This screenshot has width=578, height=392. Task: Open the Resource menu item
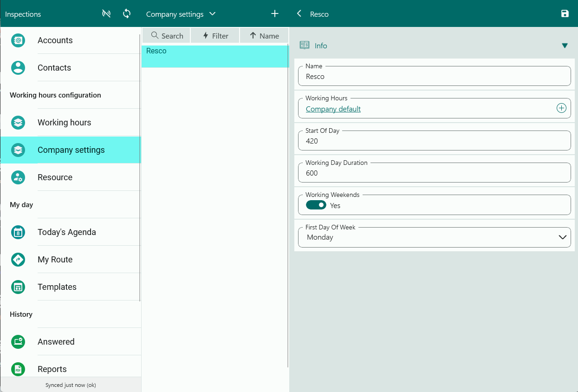pos(55,177)
